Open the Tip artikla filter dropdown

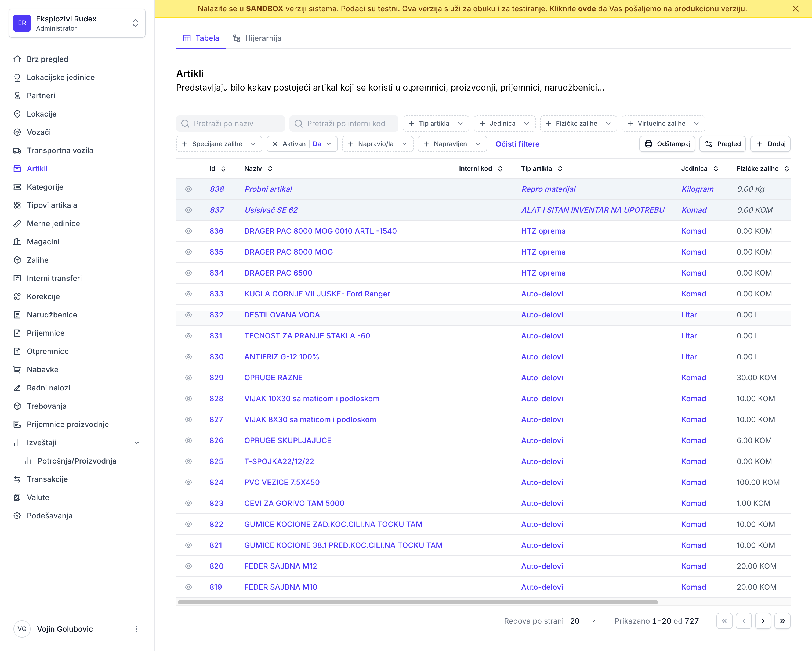coord(435,124)
